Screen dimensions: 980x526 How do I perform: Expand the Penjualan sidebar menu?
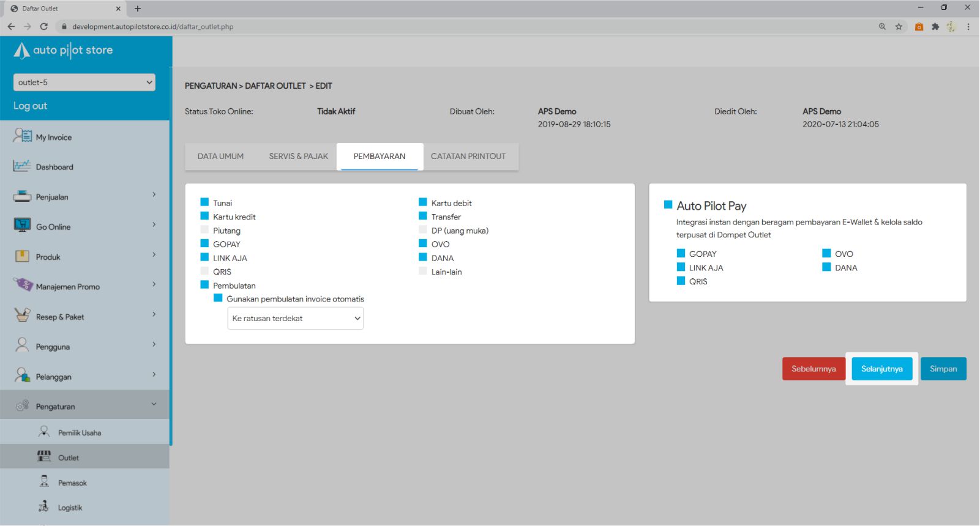tap(84, 197)
